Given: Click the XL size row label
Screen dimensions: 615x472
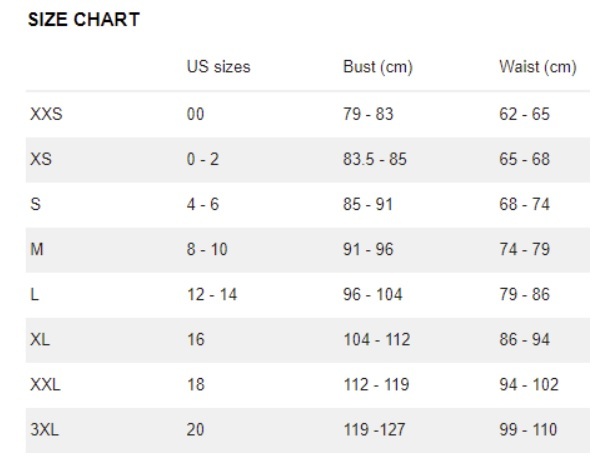Looking at the screenshot, I should [x=40, y=340].
